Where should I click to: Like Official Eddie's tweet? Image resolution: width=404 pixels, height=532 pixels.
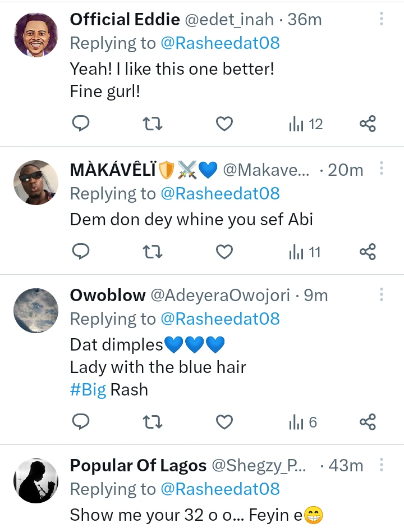click(224, 124)
